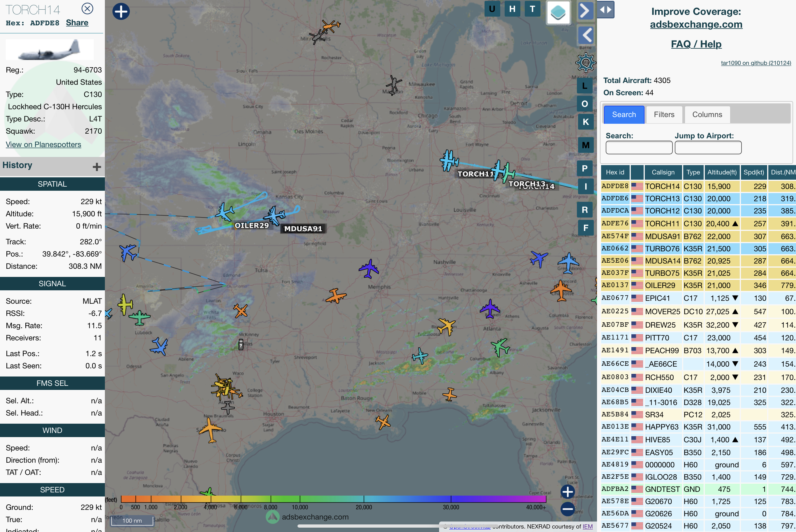Close the TORCH14 aircraft info panel
The width and height of the screenshot is (796, 532).
(87, 8)
